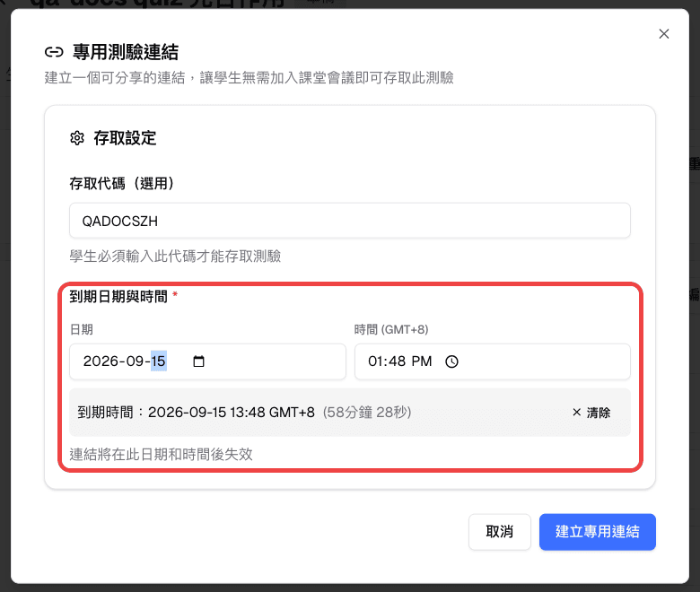Click the 建立專用連結 button

(598, 532)
